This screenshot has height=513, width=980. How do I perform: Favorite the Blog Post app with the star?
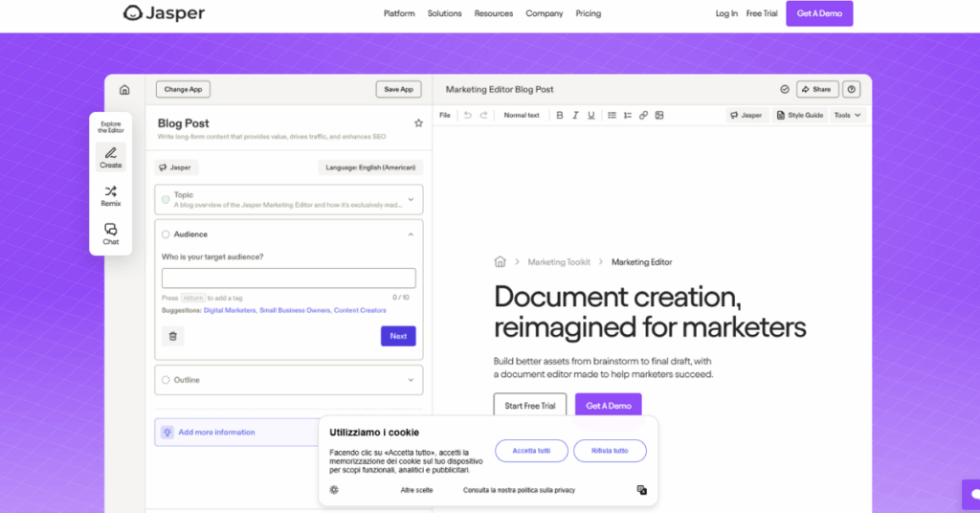[418, 123]
